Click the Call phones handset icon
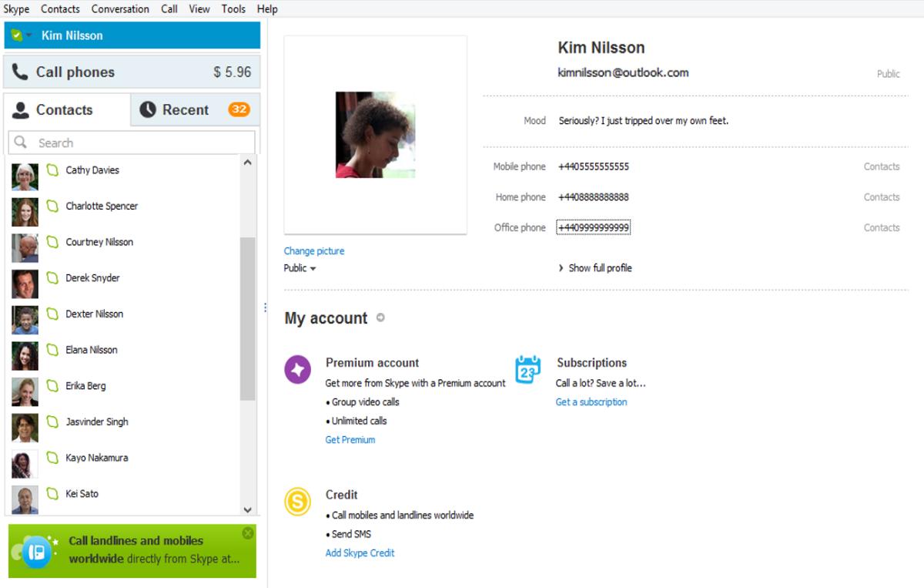 [20, 72]
